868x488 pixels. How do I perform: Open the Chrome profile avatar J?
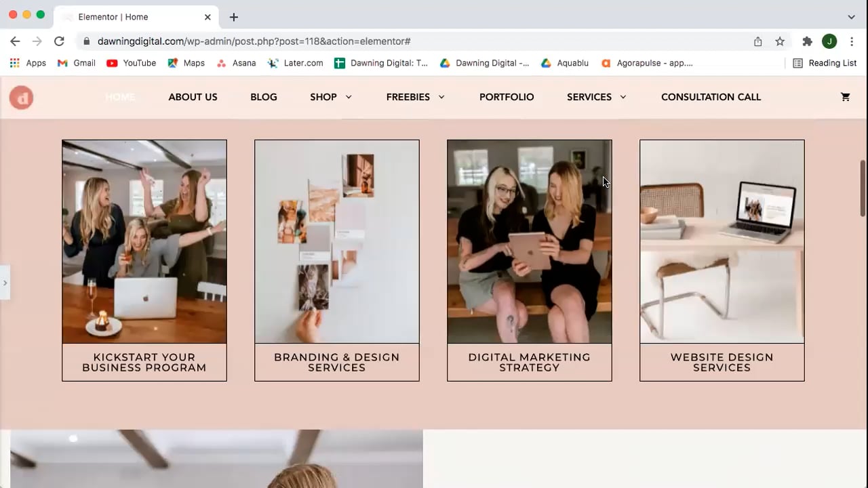[829, 41]
